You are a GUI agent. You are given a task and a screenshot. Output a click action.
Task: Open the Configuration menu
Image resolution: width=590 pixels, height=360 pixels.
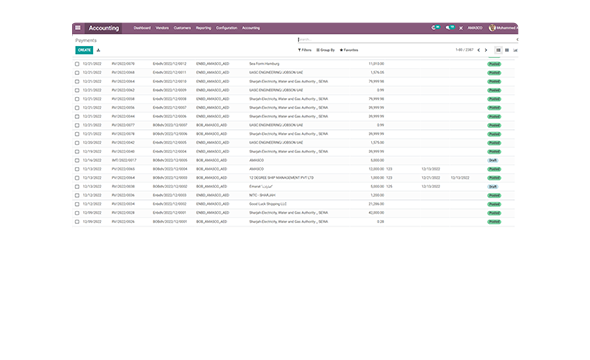(x=227, y=28)
